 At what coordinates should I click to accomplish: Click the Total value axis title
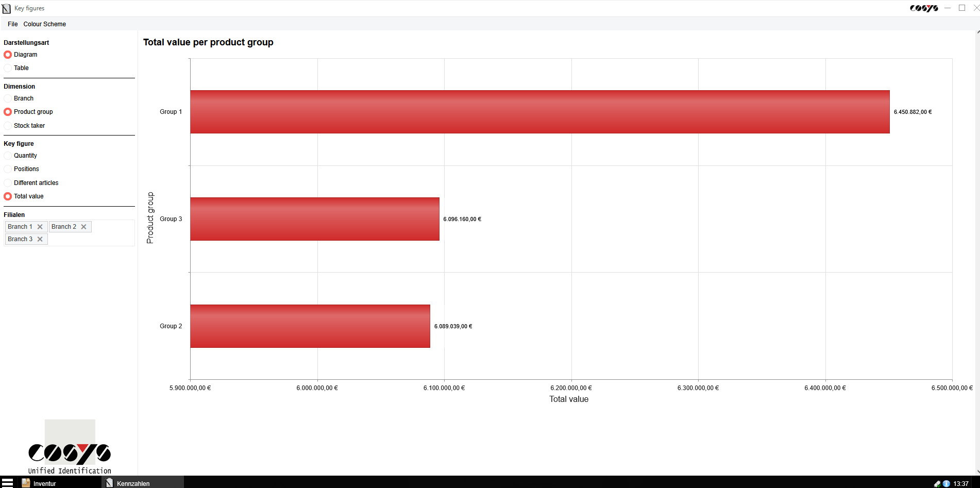coord(569,399)
